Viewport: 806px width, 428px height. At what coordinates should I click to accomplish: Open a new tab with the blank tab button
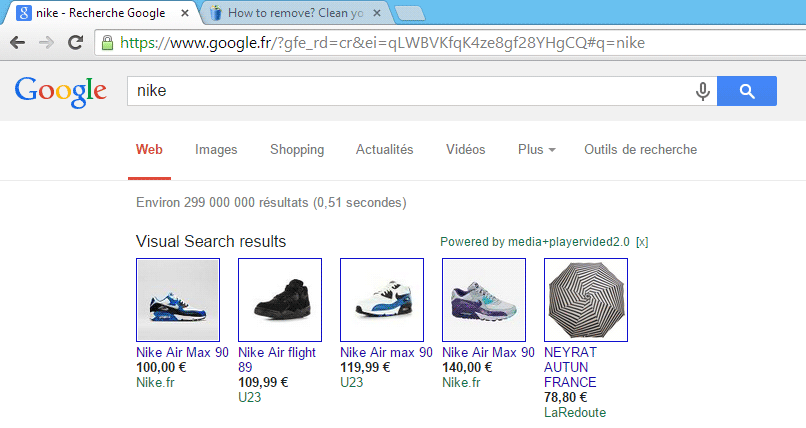tap(410, 14)
